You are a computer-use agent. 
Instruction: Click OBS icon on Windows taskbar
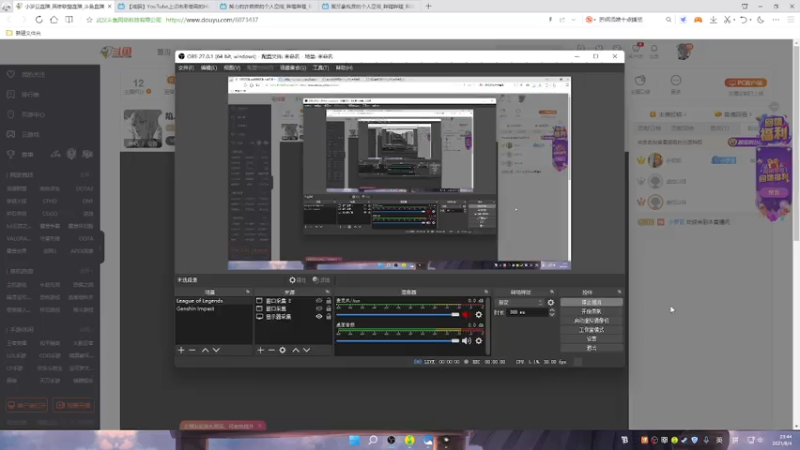[391, 440]
